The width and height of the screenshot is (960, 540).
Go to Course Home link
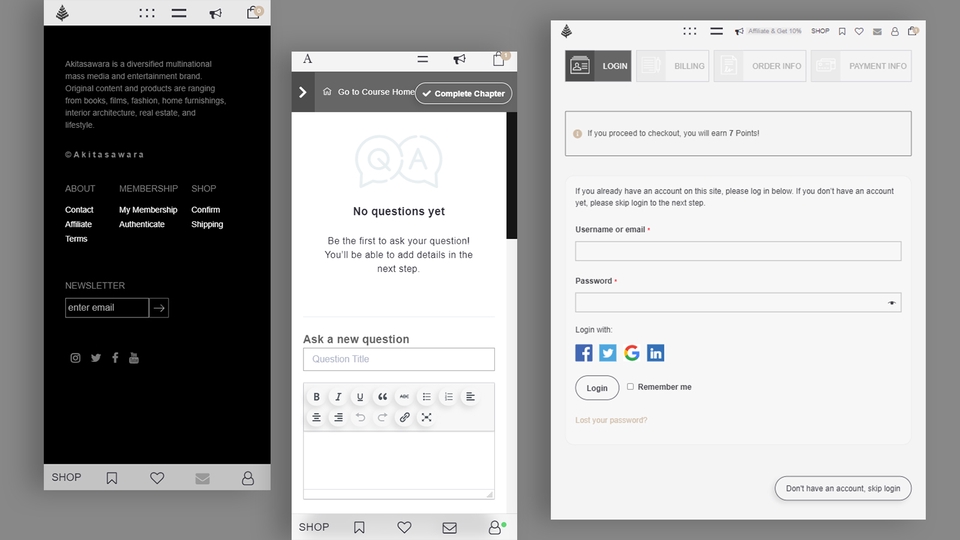click(369, 92)
